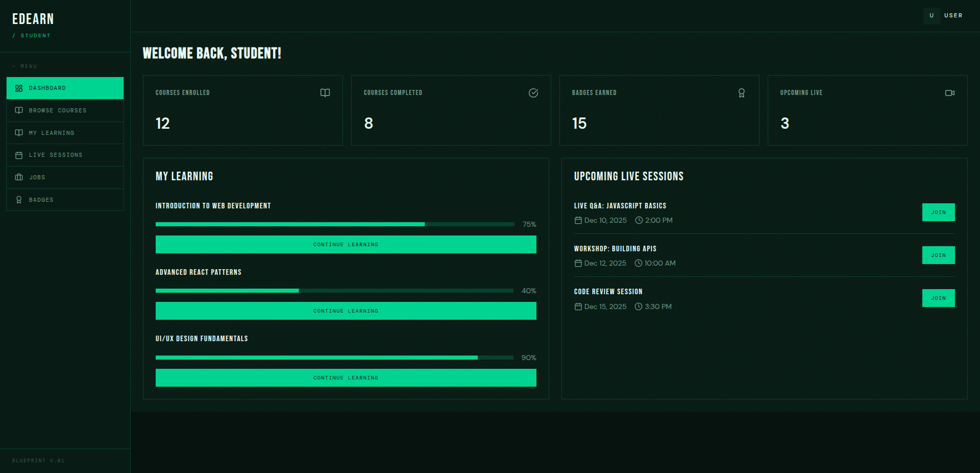Select Badges in the sidebar menu

(65, 200)
